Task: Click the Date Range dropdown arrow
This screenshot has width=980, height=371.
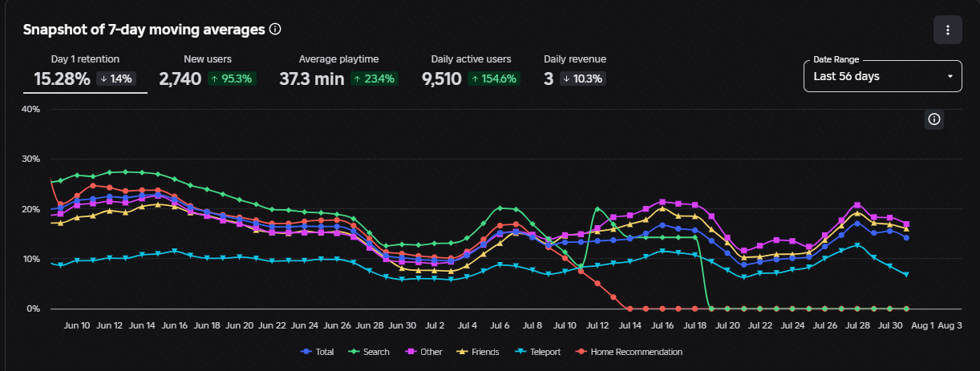Action: [x=950, y=77]
